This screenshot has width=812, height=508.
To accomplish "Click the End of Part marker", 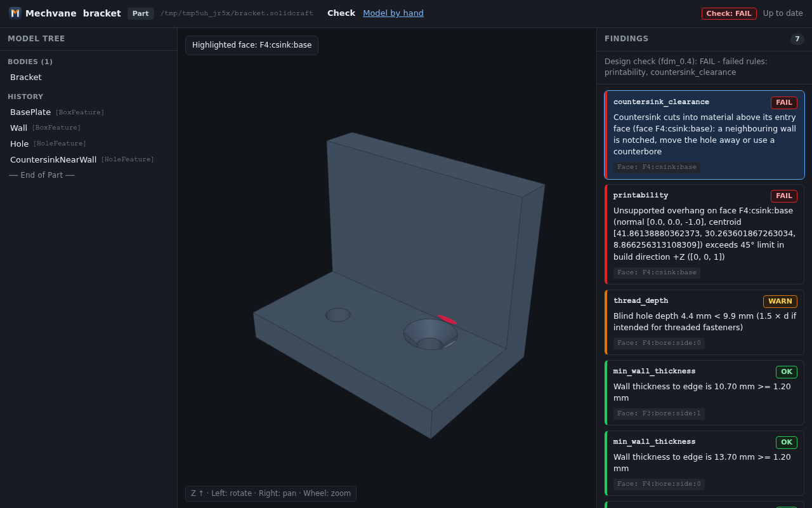I will point(42,175).
